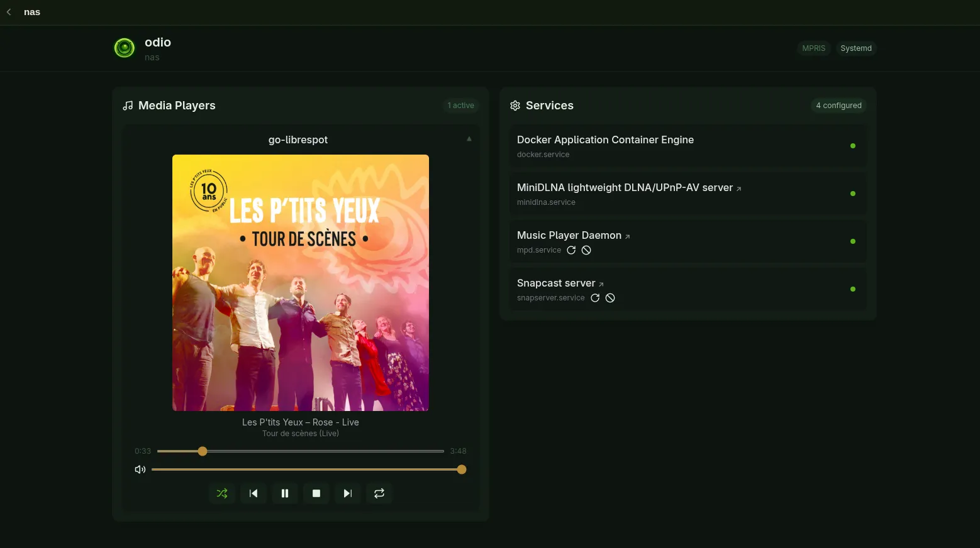Click the '1 active' badge
Viewport: 980px width, 548px height.
[461, 106]
